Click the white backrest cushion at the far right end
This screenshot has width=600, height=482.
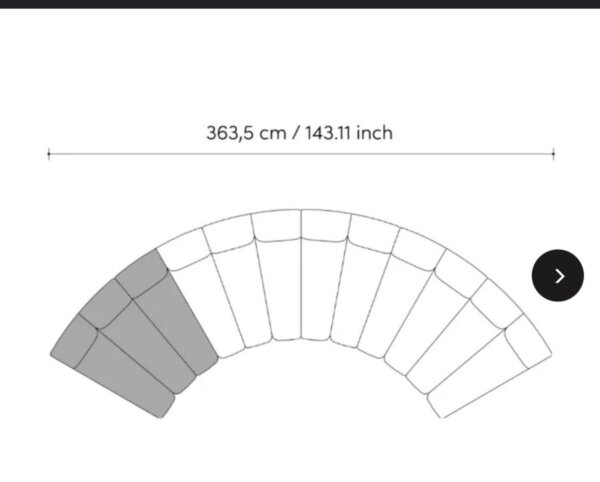528,340
